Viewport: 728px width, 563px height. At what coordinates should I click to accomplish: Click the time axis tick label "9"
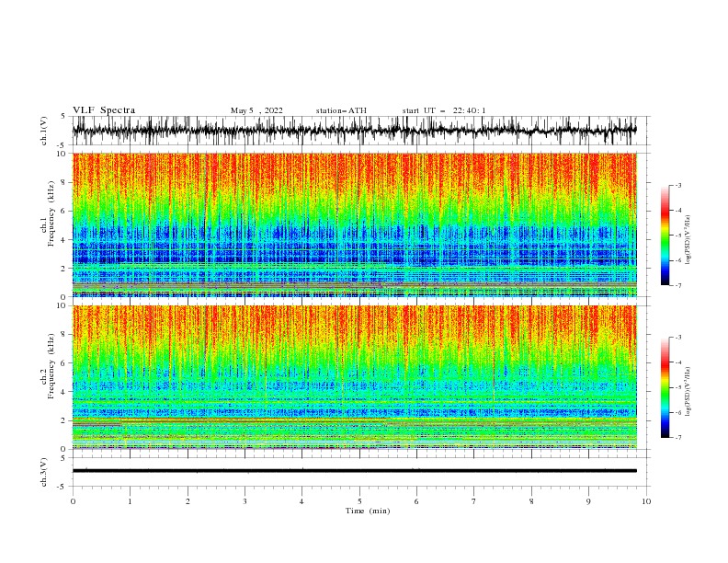(x=588, y=501)
